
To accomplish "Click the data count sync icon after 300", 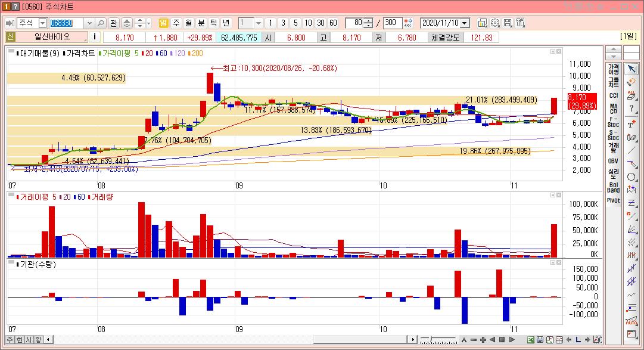I will (x=408, y=23).
